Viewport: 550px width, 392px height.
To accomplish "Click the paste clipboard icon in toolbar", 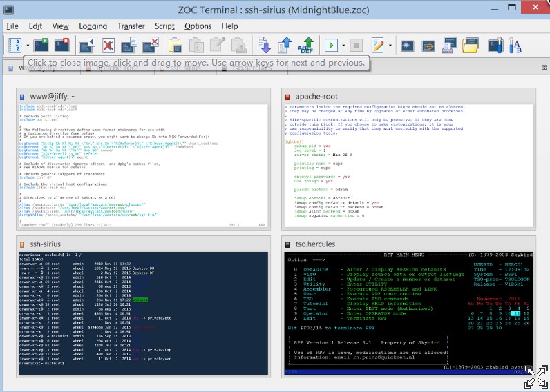I will [176, 46].
